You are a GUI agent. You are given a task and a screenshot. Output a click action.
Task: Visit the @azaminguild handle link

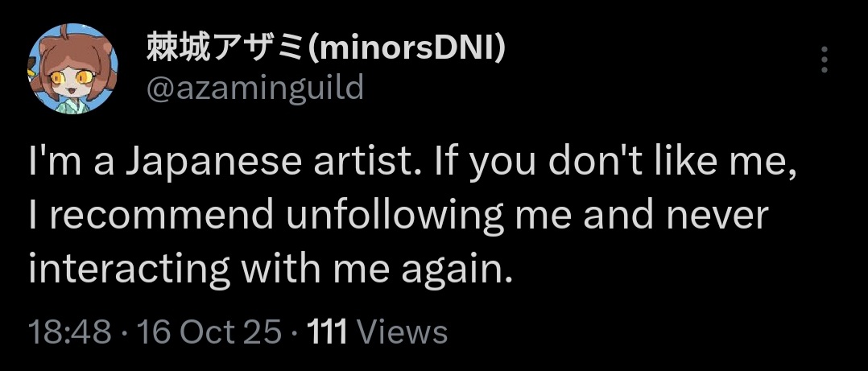[254, 88]
